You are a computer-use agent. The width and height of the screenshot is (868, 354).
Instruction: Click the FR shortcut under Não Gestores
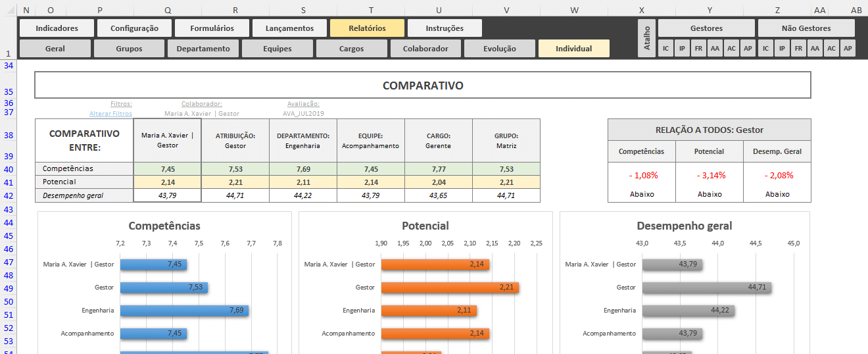798,49
